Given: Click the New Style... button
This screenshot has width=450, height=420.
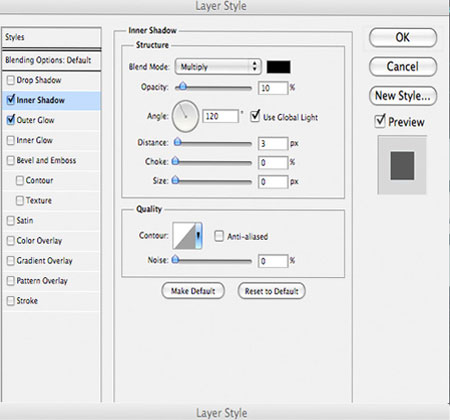Looking at the screenshot, I should 403,96.
